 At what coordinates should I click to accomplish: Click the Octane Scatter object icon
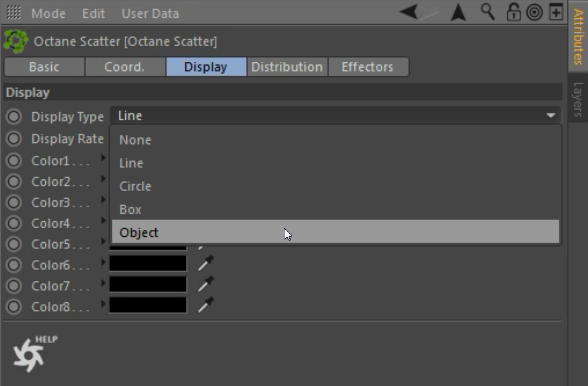pos(16,41)
